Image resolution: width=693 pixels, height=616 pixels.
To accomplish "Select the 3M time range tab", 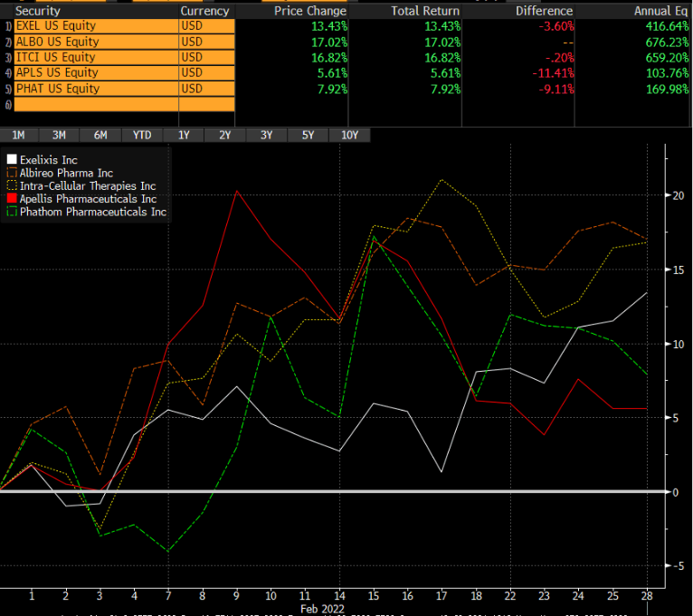I will (59, 135).
